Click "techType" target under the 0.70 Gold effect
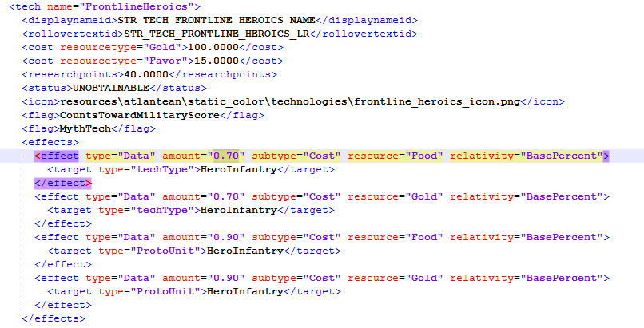The height and width of the screenshot is (328, 644). [x=162, y=210]
